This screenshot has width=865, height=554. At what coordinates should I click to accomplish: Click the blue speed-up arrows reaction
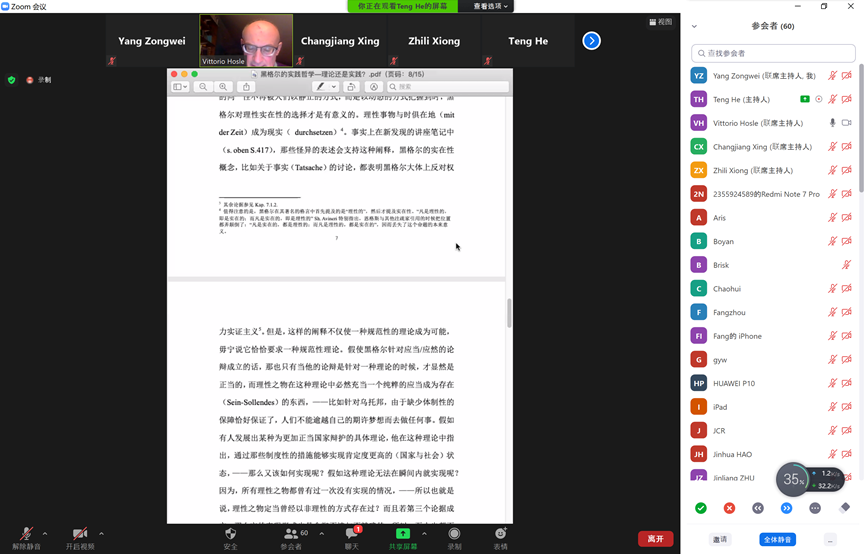[786, 508]
